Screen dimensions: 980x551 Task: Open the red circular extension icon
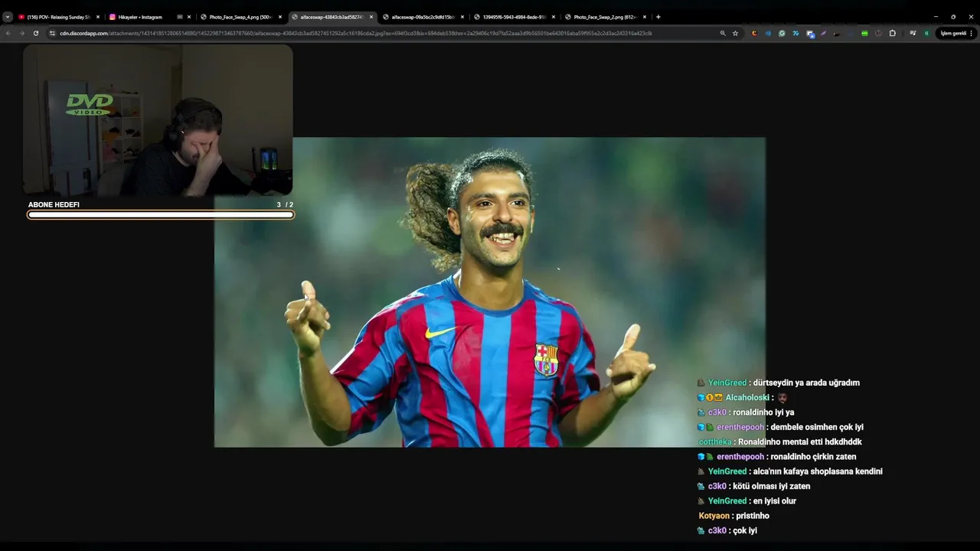click(x=878, y=33)
